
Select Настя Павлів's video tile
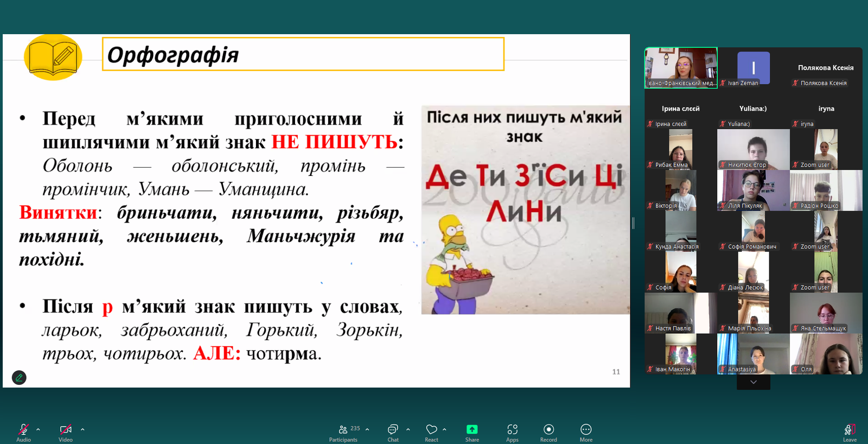pos(681,313)
